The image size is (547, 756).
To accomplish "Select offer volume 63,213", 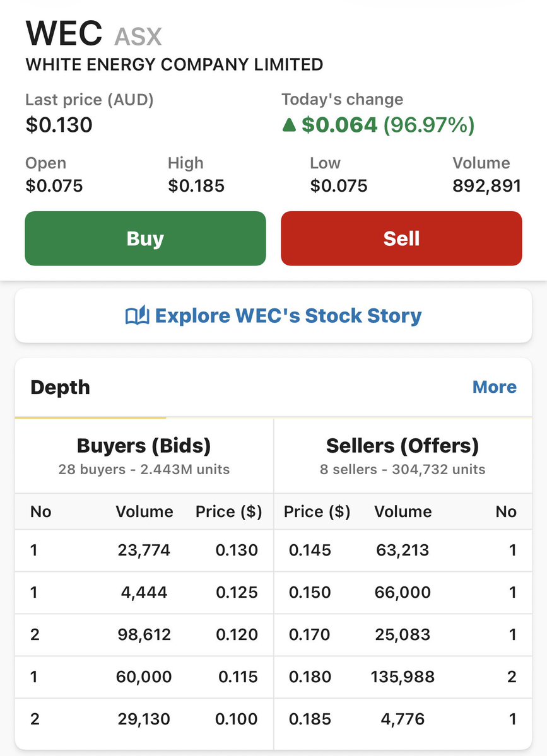I will pyautogui.click(x=403, y=550).
